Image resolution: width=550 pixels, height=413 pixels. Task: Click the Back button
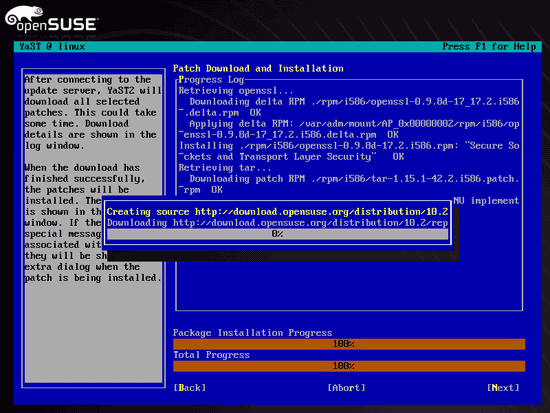point(189,388)
